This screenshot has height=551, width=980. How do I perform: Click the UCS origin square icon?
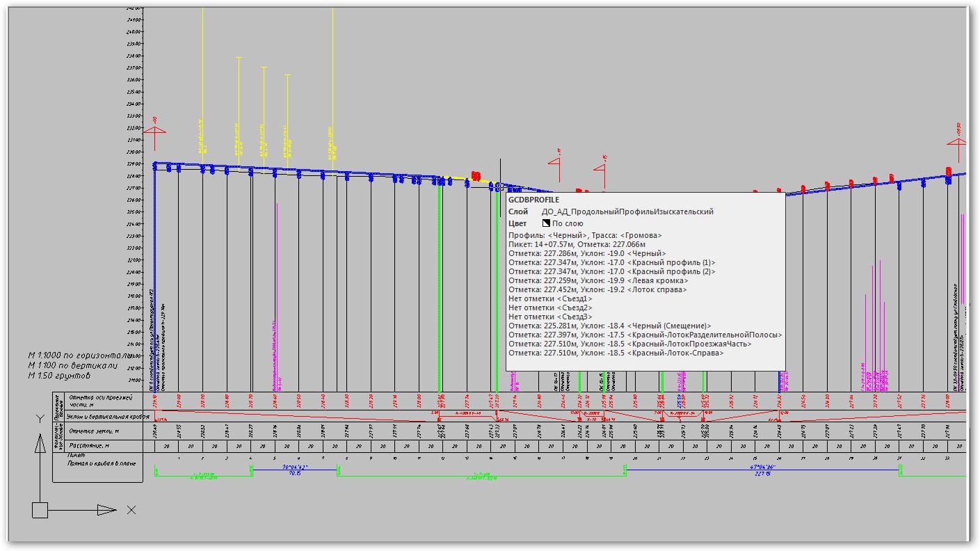pos(40,510)
